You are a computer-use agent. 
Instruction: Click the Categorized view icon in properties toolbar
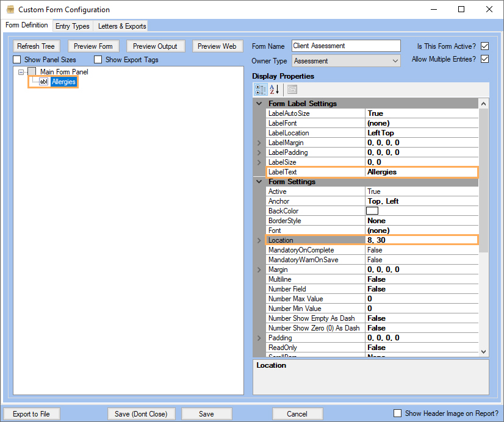[261, 90]
